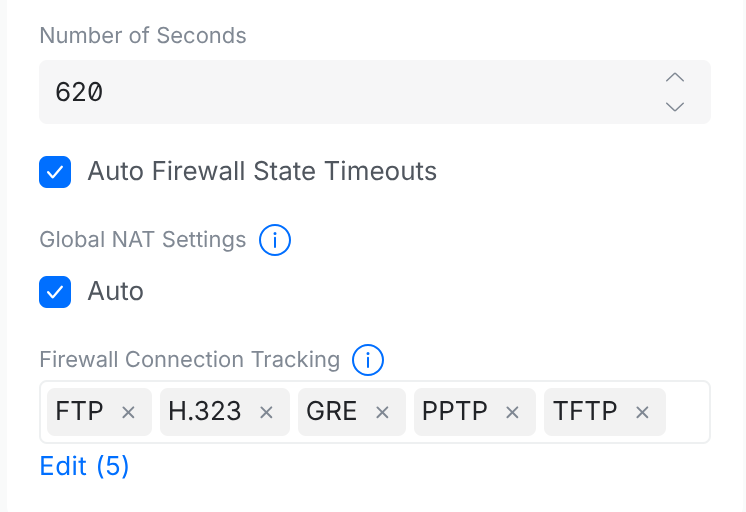
Task: Click the Global NAT Settings info icon
Action: (x=275, y=240)
